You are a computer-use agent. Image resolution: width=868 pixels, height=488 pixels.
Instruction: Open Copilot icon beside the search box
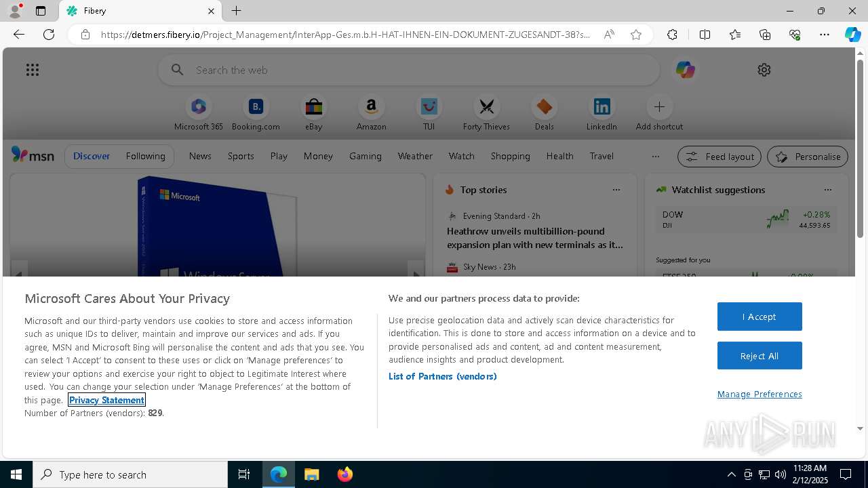(x=685, y=70)
